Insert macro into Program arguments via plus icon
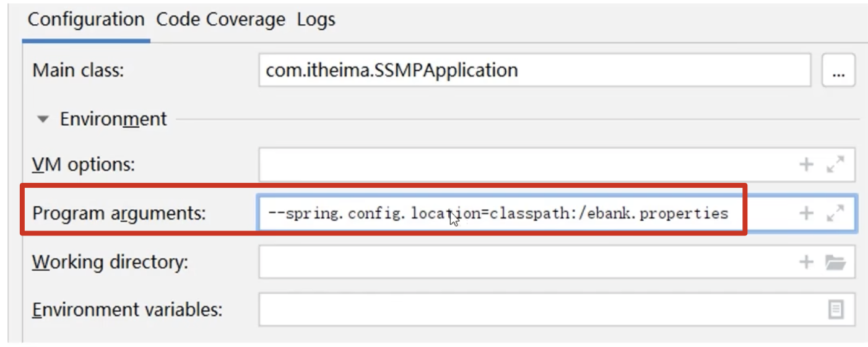 pos(806,213)
